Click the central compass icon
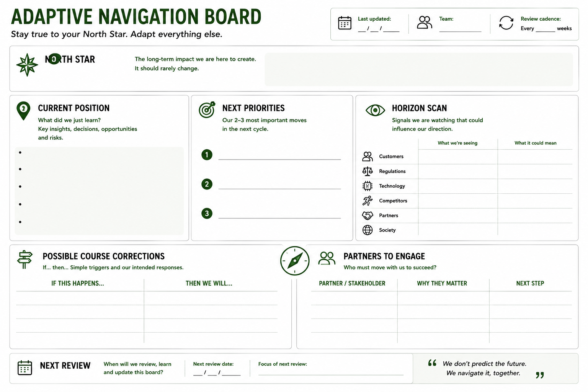 click(x=295, y=261)
